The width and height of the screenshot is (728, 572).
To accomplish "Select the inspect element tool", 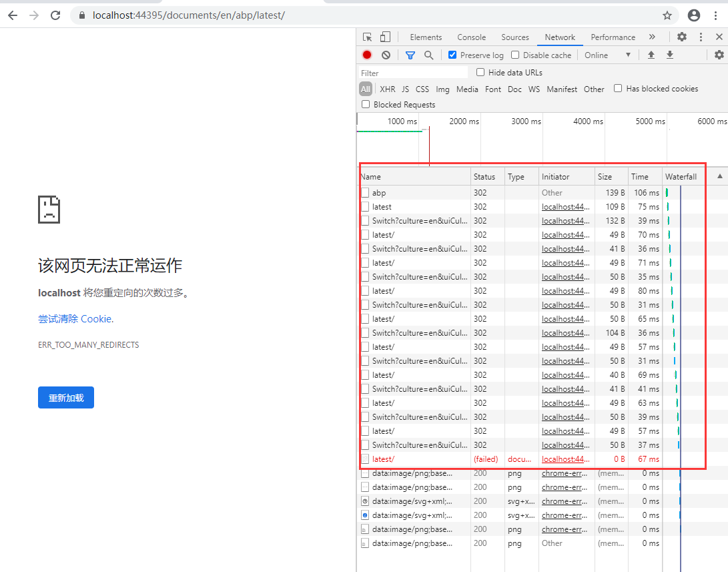I will click(x=368, y=37).
